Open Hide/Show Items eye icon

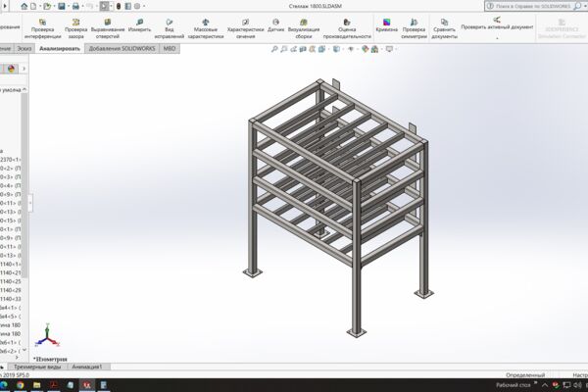[351, 49]
